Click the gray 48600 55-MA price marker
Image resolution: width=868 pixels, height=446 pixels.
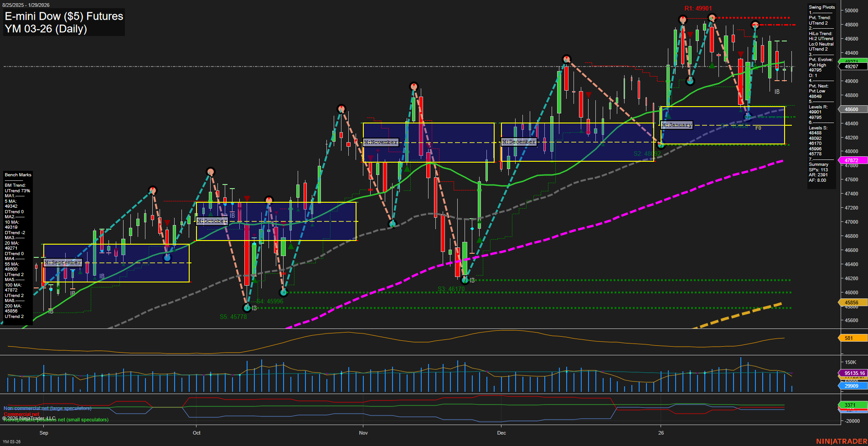point(854,109)
